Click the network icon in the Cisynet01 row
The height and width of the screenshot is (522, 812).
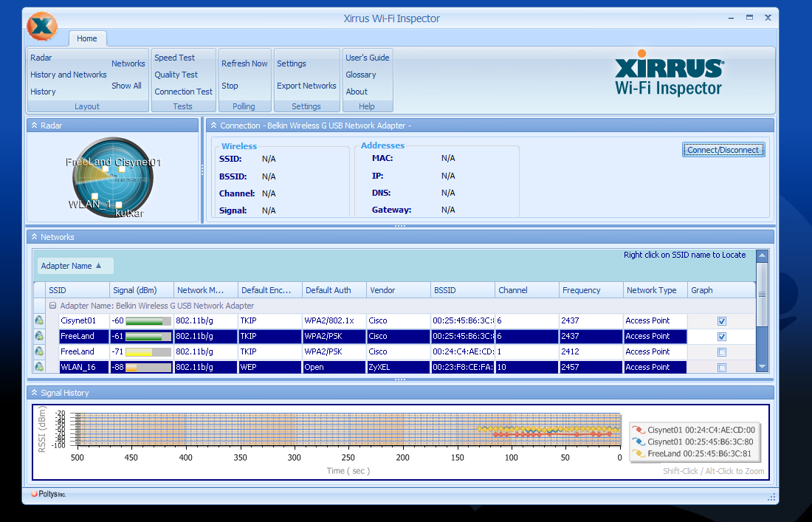(x=39, y=320)
